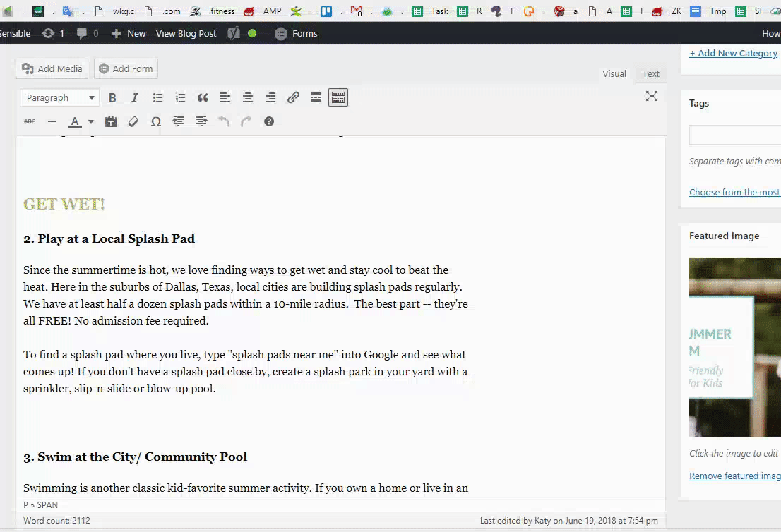Switch to the Visual editor tab
This screenshot has width=781, height=532.
point(614,73)
